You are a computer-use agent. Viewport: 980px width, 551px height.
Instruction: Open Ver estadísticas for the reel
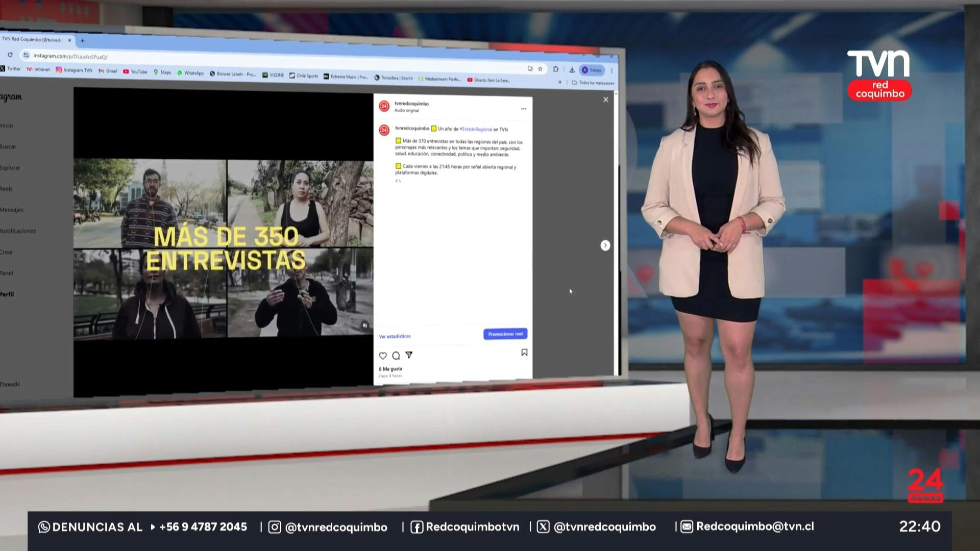[395, 336]
